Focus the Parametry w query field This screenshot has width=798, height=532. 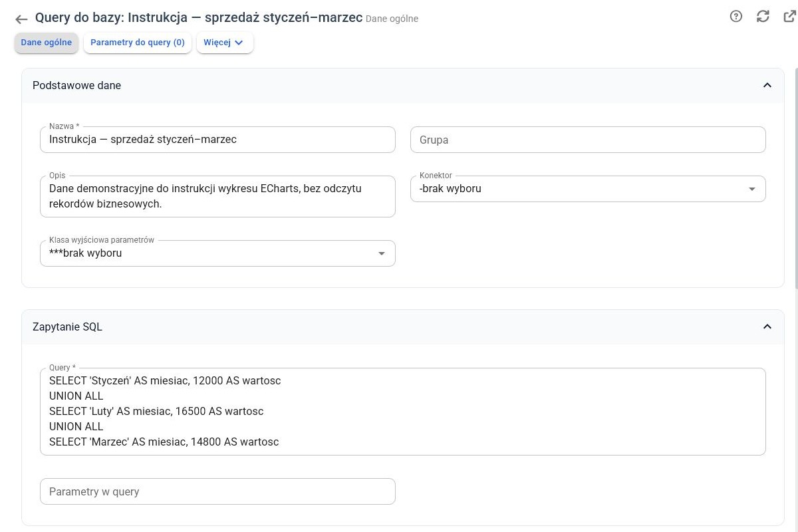(x=217, y=491)
